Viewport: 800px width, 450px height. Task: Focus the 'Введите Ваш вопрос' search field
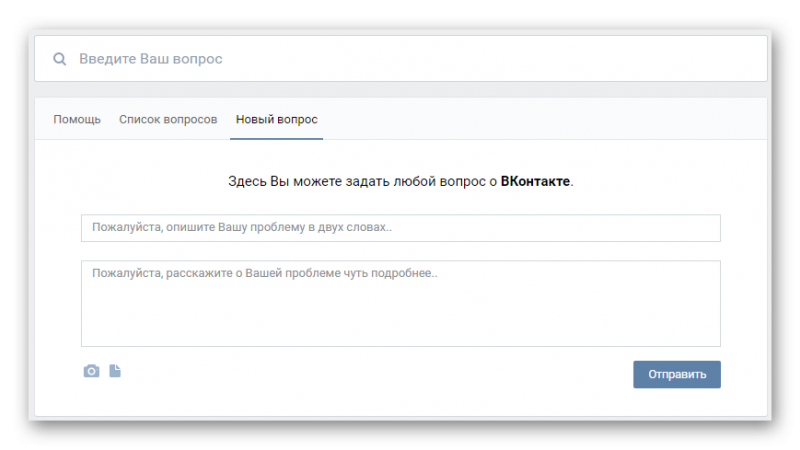401,59
